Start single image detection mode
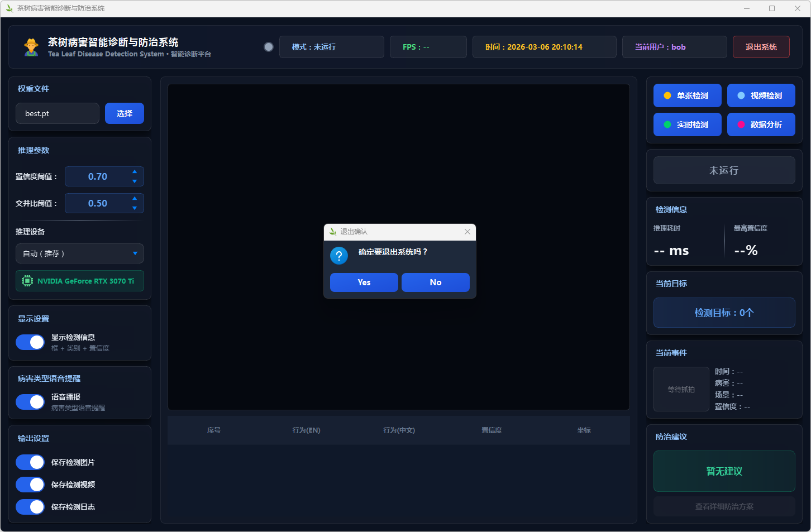The height and width of the screenshot is (532, 811). pyautogui.click(x=687, y=95)
